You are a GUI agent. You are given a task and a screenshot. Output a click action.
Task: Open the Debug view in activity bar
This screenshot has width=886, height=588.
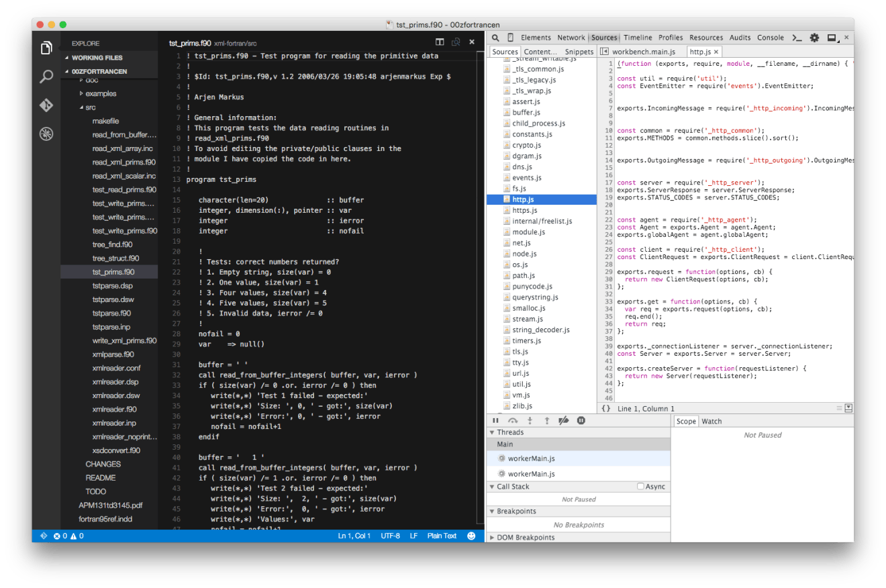[x=46, y=134]
